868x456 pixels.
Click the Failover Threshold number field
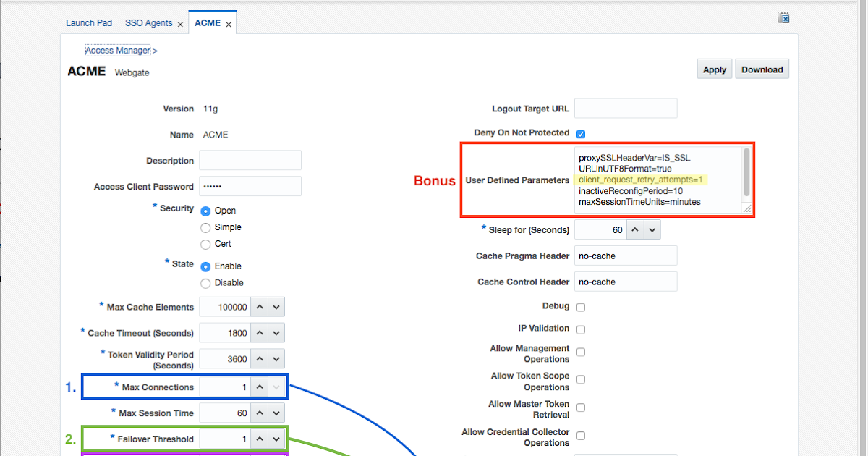(225, 439)
